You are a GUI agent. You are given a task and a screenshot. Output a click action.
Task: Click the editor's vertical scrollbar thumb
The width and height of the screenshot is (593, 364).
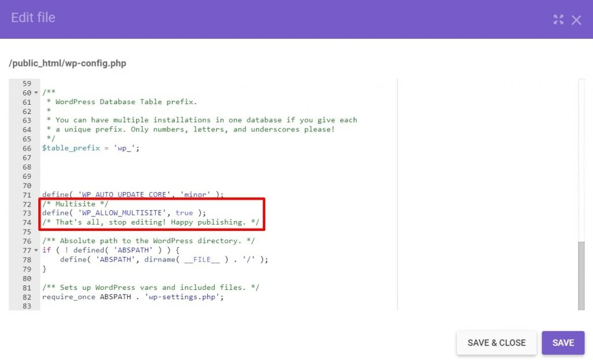click(x=581, y=275)
